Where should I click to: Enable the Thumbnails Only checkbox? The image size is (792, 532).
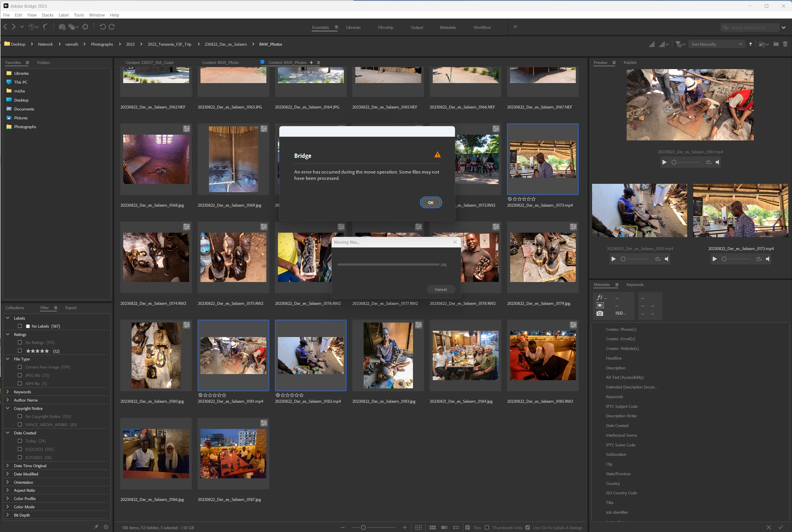click(x=487, y=527)
